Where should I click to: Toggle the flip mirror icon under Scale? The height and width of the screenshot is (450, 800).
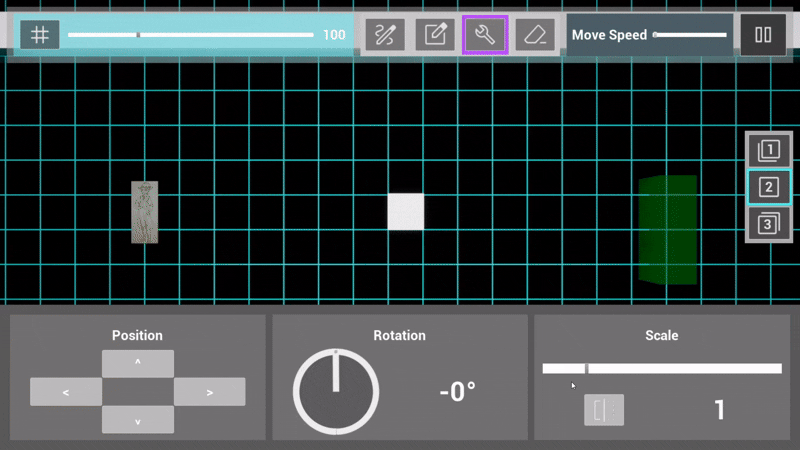point(604,410)
